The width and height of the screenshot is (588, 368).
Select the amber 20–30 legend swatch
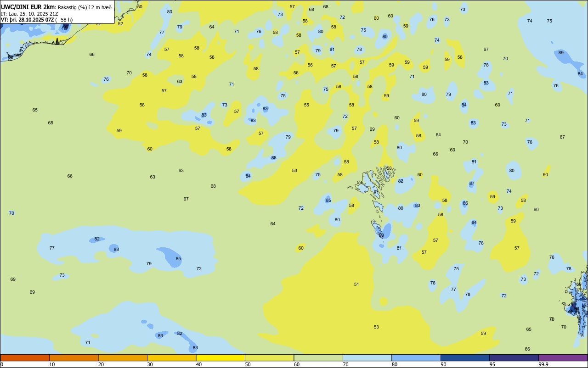123,357
